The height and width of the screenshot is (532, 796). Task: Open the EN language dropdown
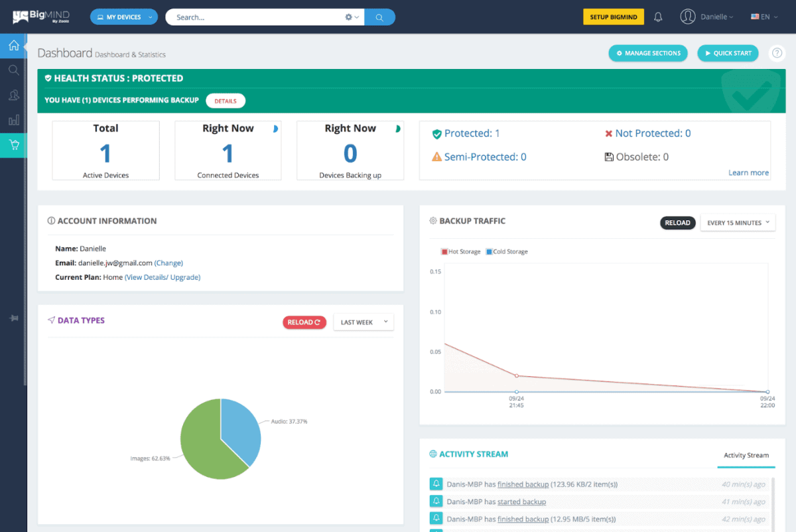[x=764, y=17]
